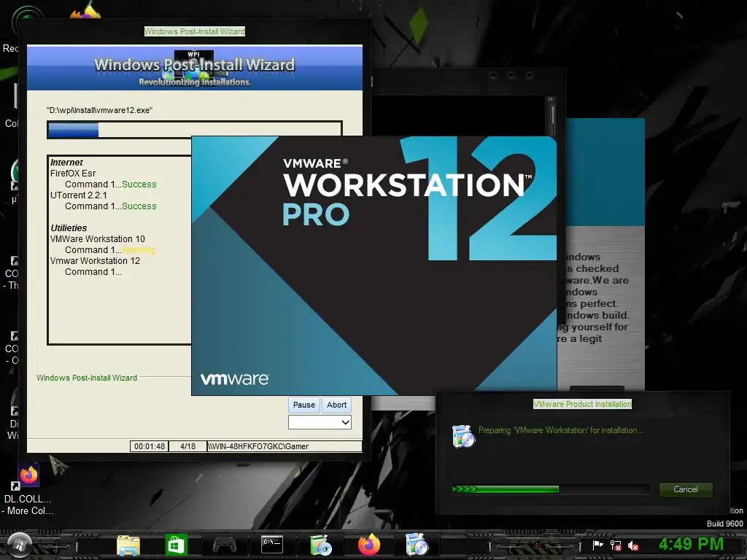Screen dimensions: 747x560
Task: Click 'Preparing VMware Workstation for installation' text
Action: 561,430
